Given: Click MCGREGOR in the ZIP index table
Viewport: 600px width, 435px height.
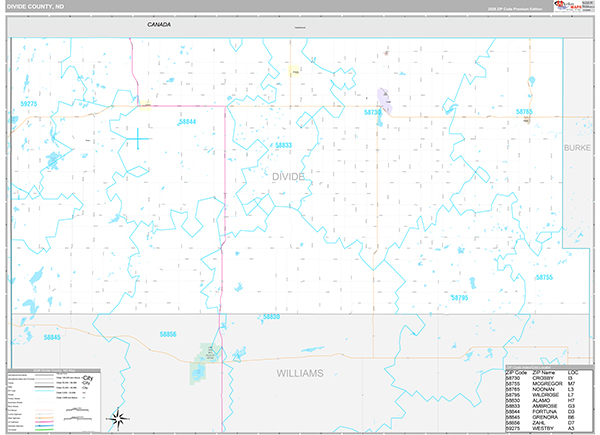Looking at the screenshot, I should click(548, 384).
